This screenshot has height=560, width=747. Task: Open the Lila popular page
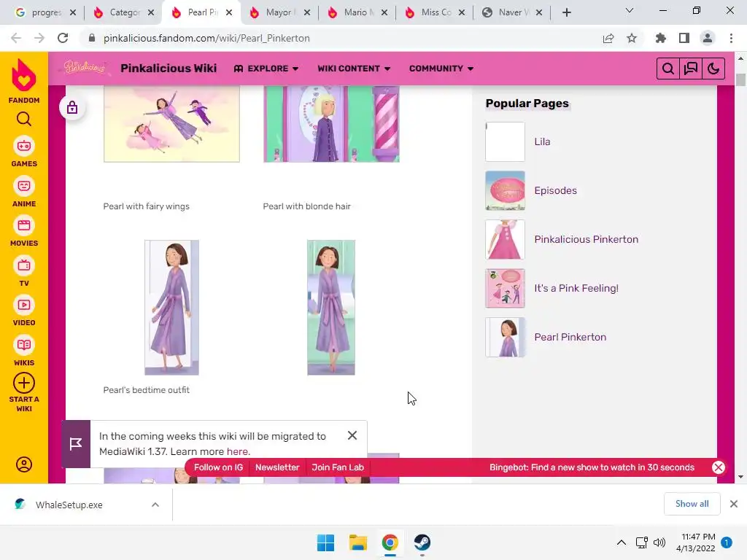click(x=542, y=141)
